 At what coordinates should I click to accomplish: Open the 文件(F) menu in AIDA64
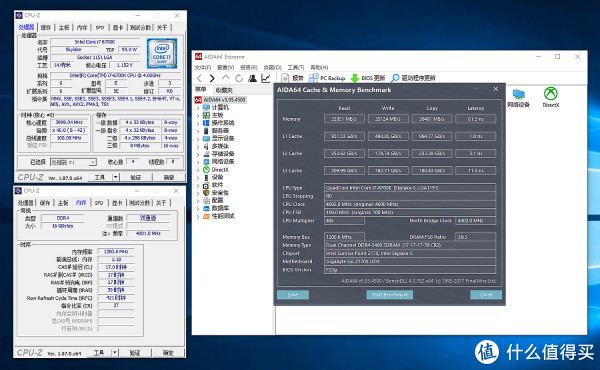tap(202, 67)
